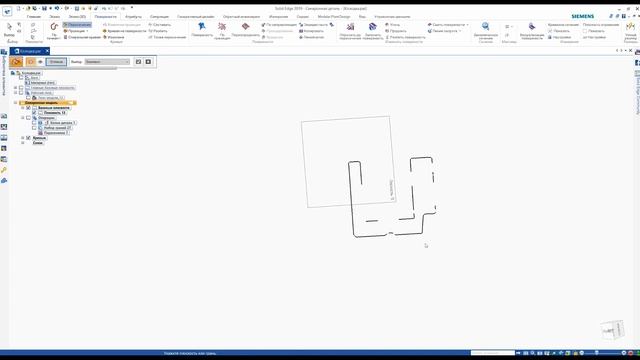
Task: Click the checkmark accept icon in command bar
Action: pos(138,62)
